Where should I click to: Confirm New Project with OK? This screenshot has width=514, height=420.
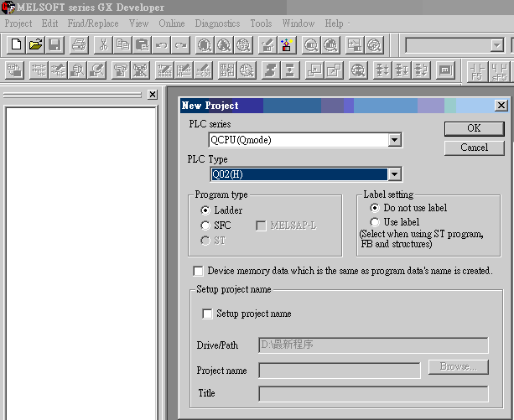(474, 128)
